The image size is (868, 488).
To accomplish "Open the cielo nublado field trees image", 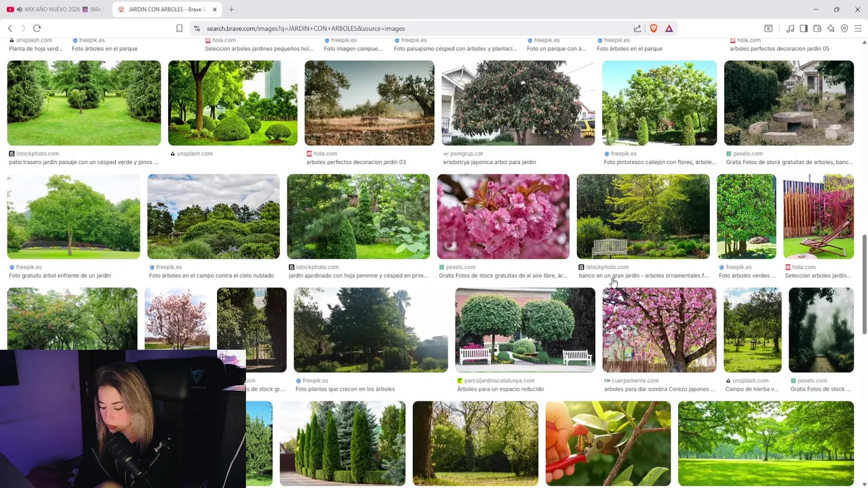I will [x=214, y=216].
